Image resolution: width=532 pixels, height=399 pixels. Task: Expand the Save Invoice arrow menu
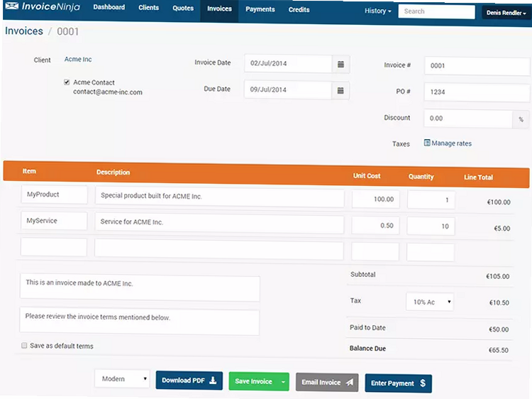click(x=283, y=382)
